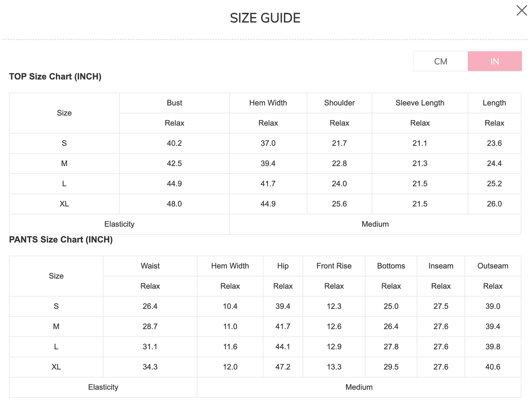Click pants waist value 34.3
The width and height of the screenshot is (532, 402).
[150, 367]
